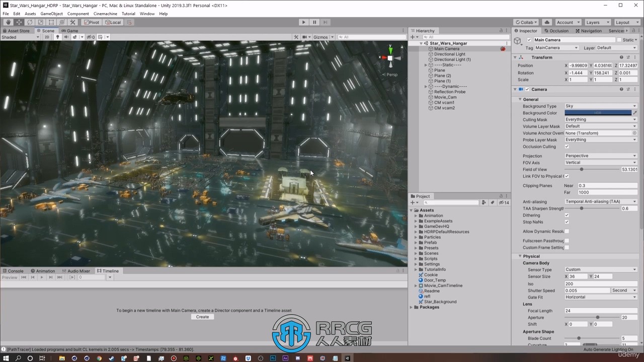Viewport: 644px width, 362px height.
Task: Switch to the Console tab
Action: tap(13, 271)
